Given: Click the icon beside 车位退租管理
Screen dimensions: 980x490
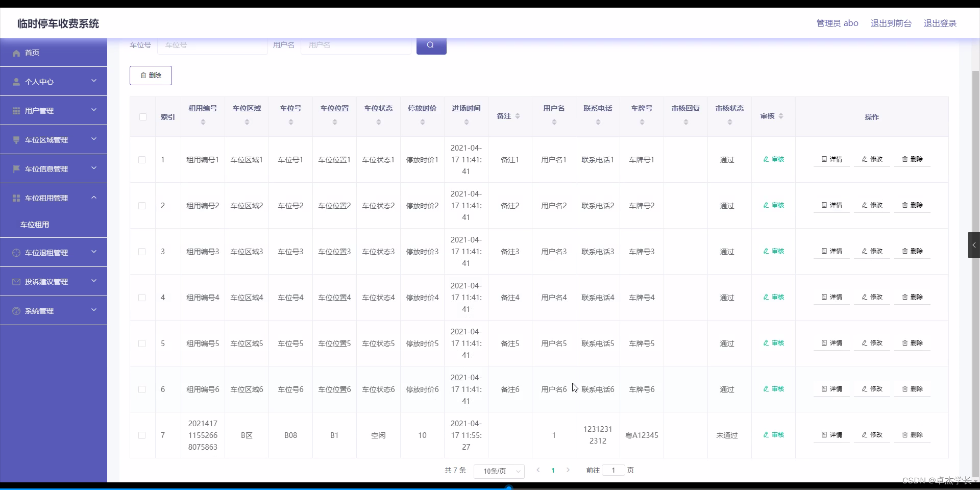Looking at the screenshot, I should click(16, 253).
